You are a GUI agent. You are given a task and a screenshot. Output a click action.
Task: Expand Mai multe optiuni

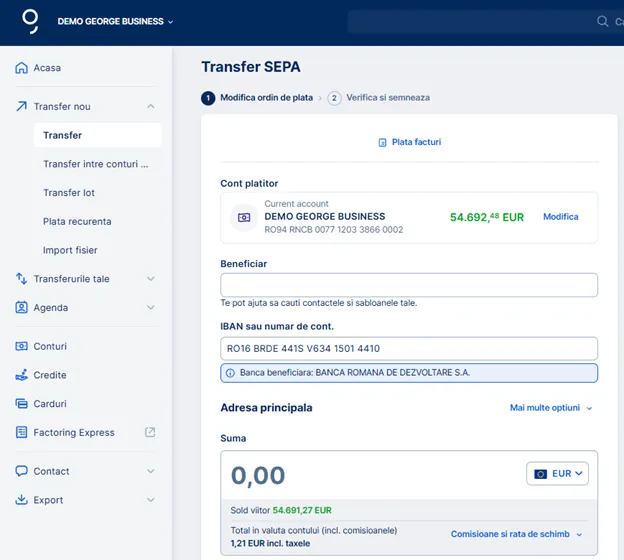pos(550,408)
